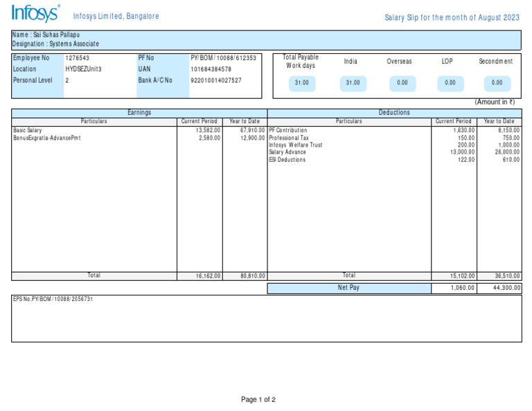
Task: Click India work days value 31.00
Action: (x=353, y=82)
